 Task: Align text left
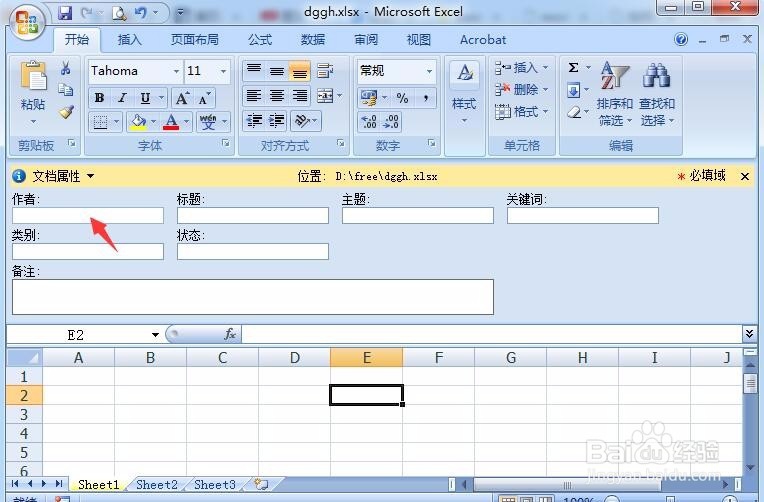(254, 96)
